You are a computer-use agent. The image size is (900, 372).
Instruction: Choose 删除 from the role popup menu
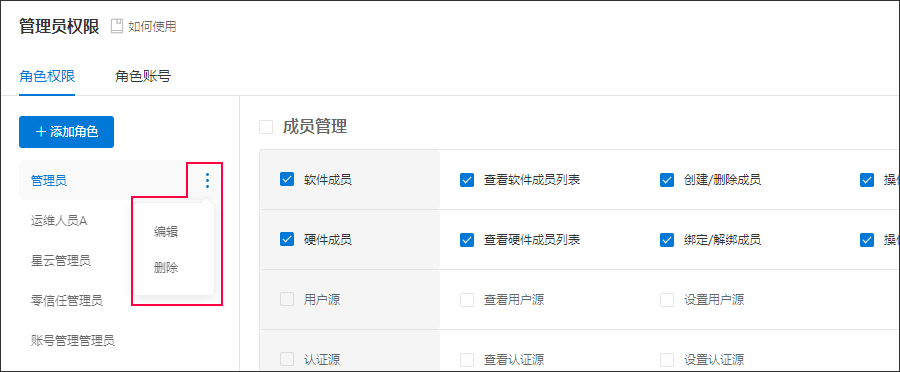click(x=166, y=268)
